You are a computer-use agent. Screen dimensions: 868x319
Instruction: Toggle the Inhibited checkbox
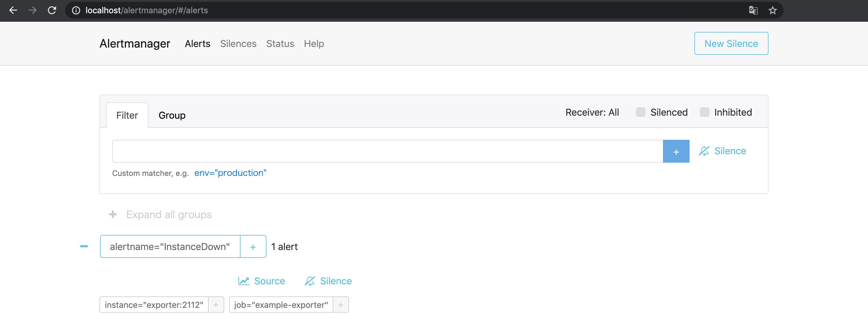[x=705, y=112]
